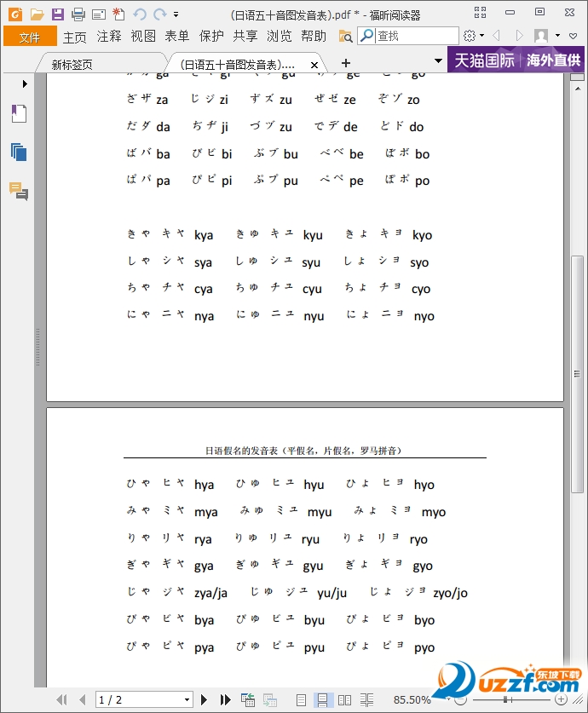Toggle full screen mode icon in title bar
This screenshot has width=588, height=713.
coord(480,12)
